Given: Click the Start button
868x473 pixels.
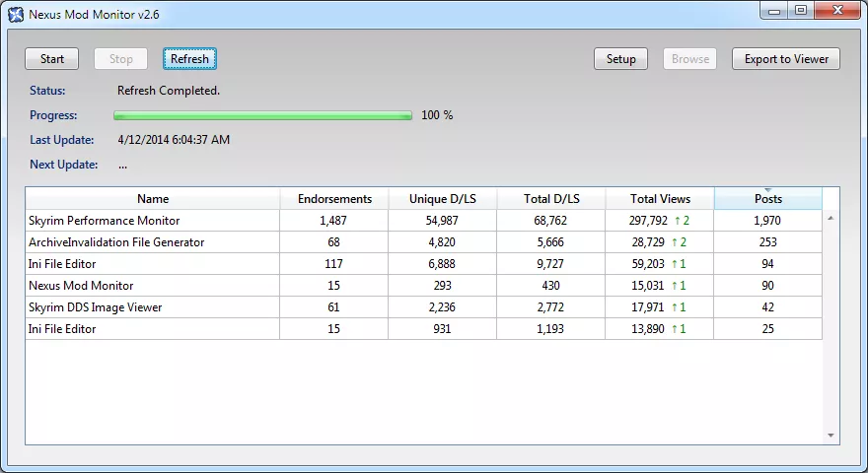Looking at the screenshot, I should [x=52, y=59].
